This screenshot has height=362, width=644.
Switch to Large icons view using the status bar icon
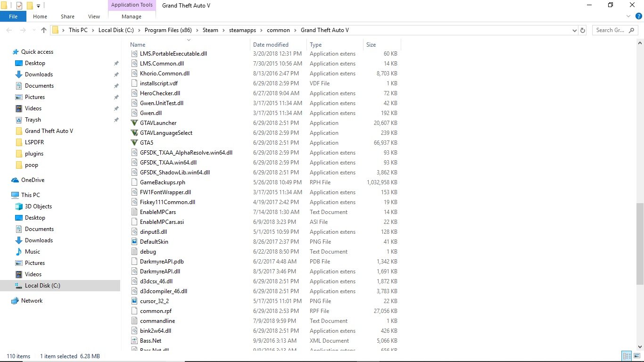click(636, 356)
